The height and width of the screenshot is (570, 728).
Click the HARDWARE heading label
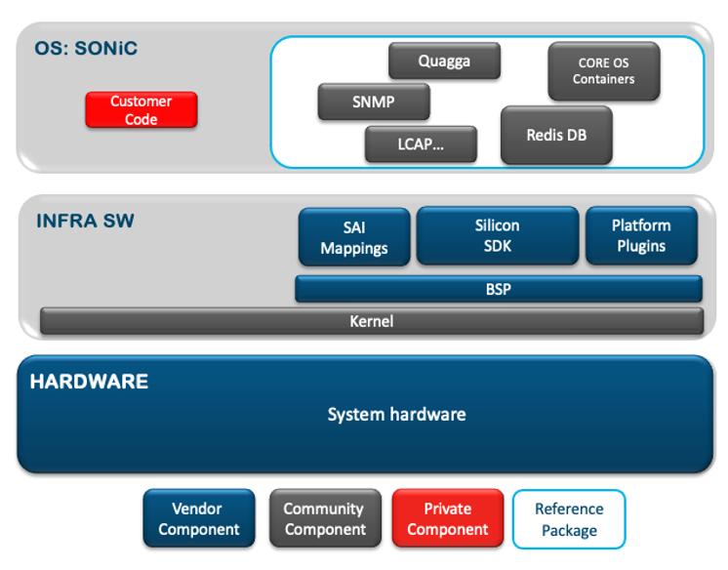pos(89,382)
